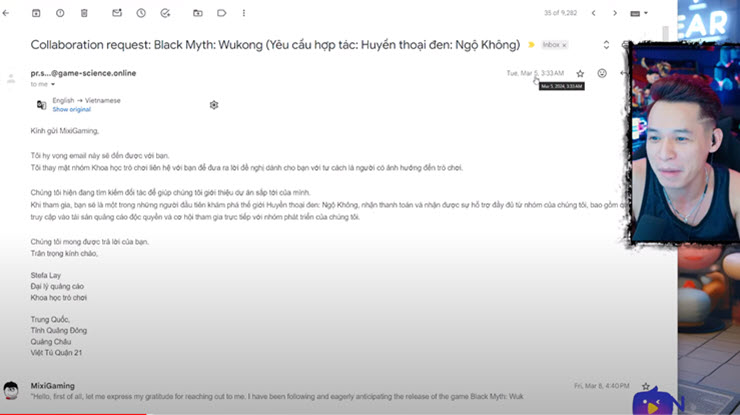
Task: Open the Labels tag icon
Action: tap(220, 13)
